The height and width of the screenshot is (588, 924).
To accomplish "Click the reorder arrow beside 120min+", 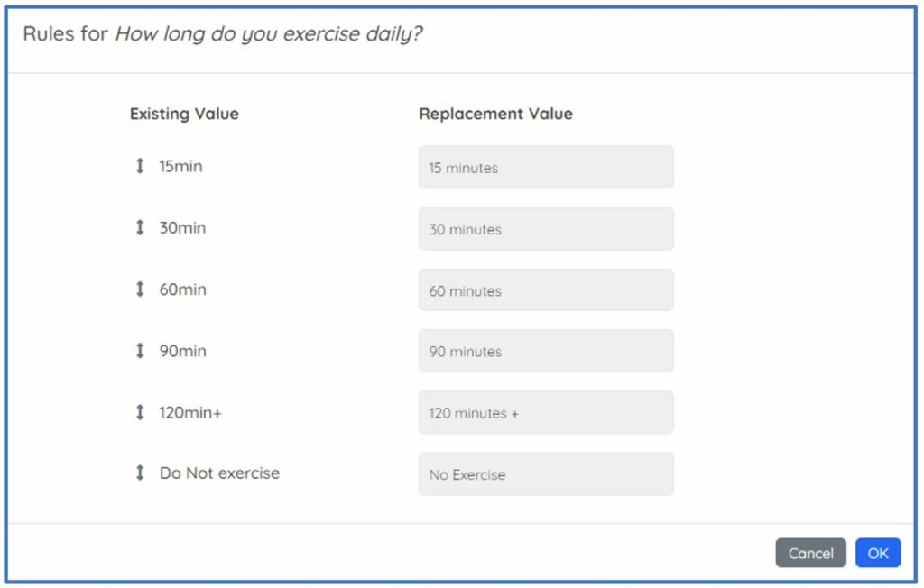I will 140,412.
